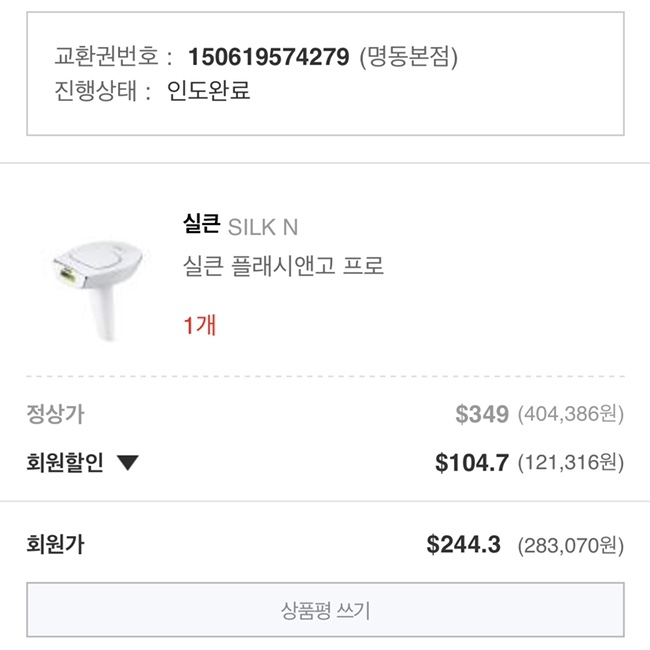Click the 실큰 brand name
This screenshot has height=650, width=650.
click(x=201, y=224)
